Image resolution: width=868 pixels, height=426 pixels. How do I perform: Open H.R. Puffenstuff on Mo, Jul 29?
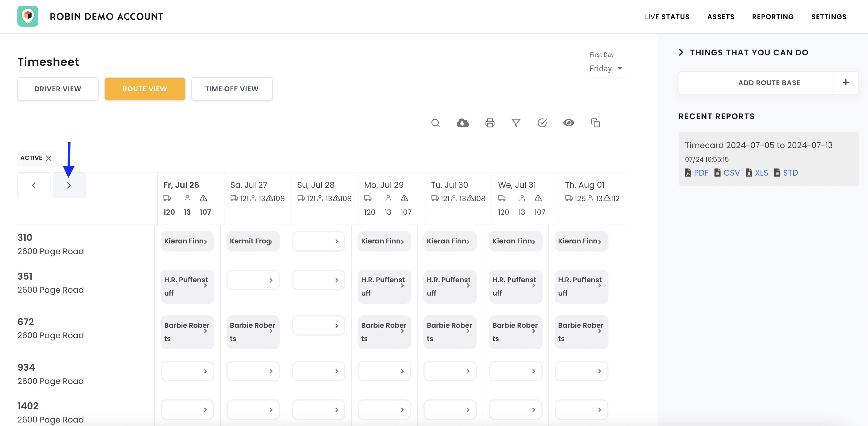tap(384, 287)
